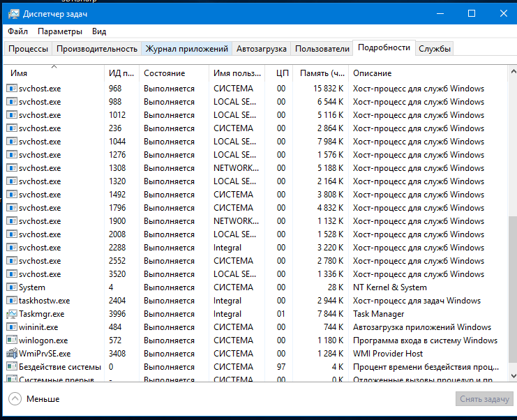517x420 pixels.
Task: Click the Task Manager description text
Action: point(379,314)
